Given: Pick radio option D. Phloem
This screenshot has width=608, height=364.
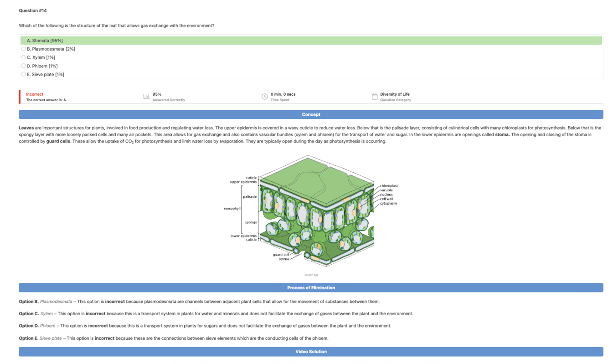Looking at the screenshot, I should (x=24, y=66).
